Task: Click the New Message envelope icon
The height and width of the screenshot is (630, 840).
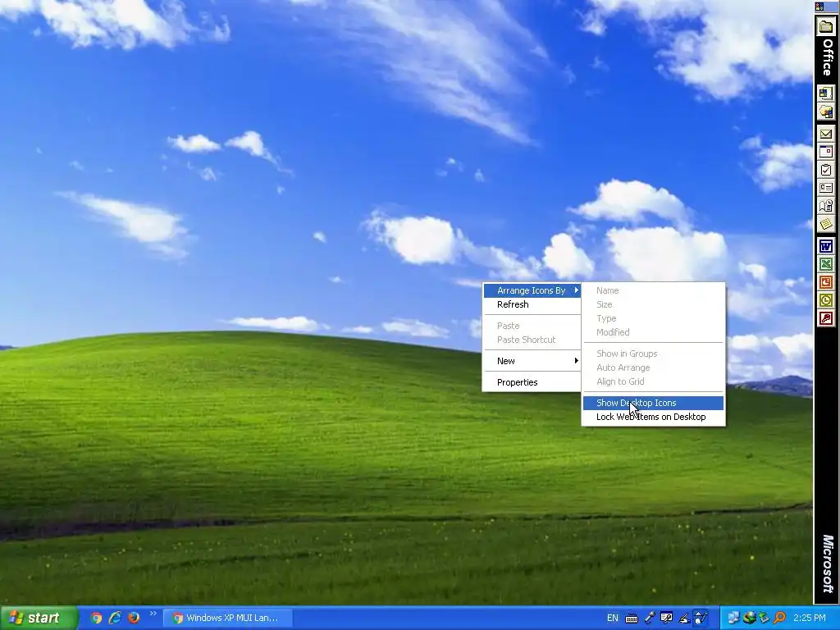Action: (x=825, y=134)
